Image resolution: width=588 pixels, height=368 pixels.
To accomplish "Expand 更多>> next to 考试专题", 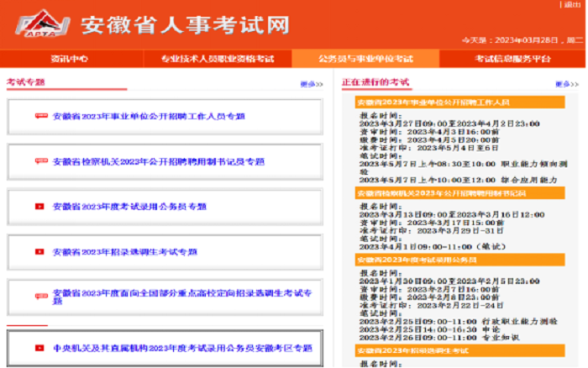I will (311, 84).
